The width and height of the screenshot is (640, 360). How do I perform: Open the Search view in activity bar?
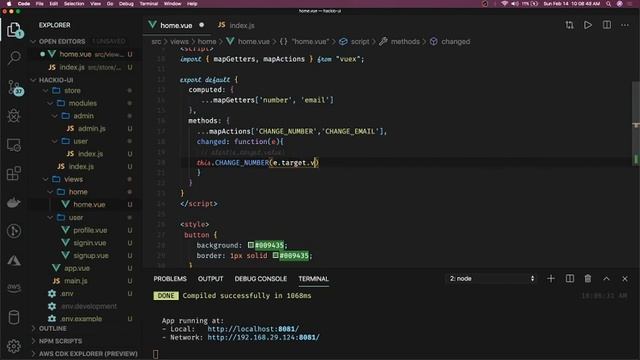pos(14,58)
